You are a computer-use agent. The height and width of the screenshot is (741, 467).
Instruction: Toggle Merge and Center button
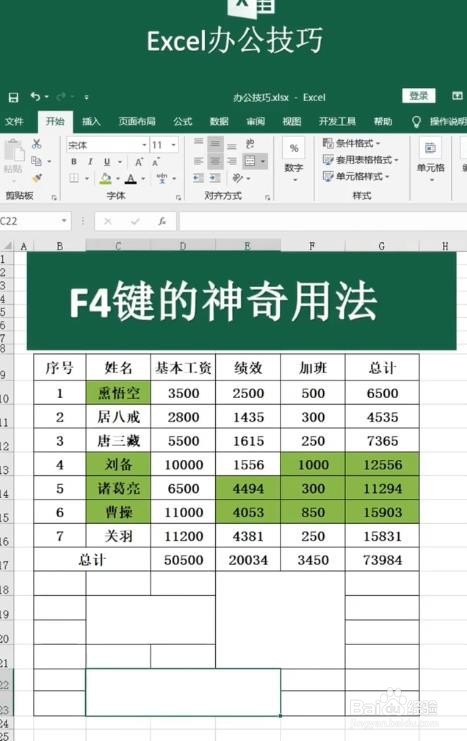[x=250, y=162]
